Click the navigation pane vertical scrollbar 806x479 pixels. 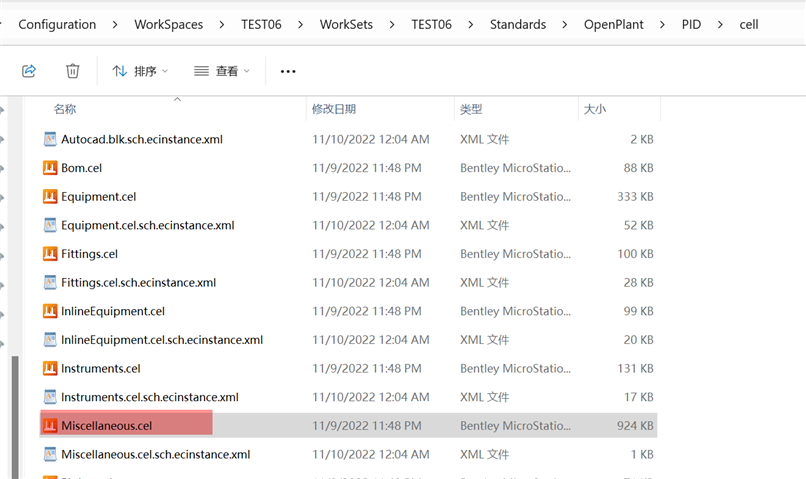(x=15, y=416)
